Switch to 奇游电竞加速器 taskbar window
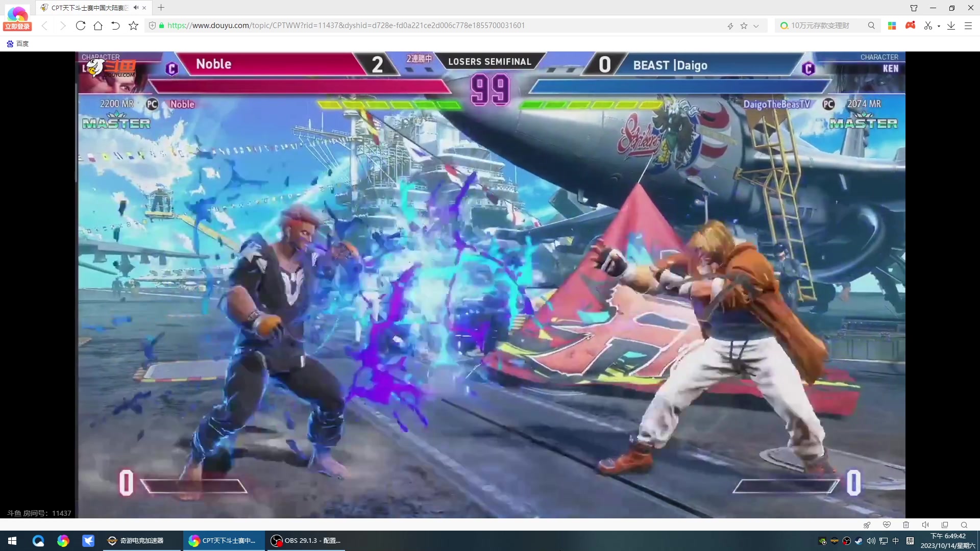Image resolution: width=980 pixels, height=551 pixels. [141, 541]
